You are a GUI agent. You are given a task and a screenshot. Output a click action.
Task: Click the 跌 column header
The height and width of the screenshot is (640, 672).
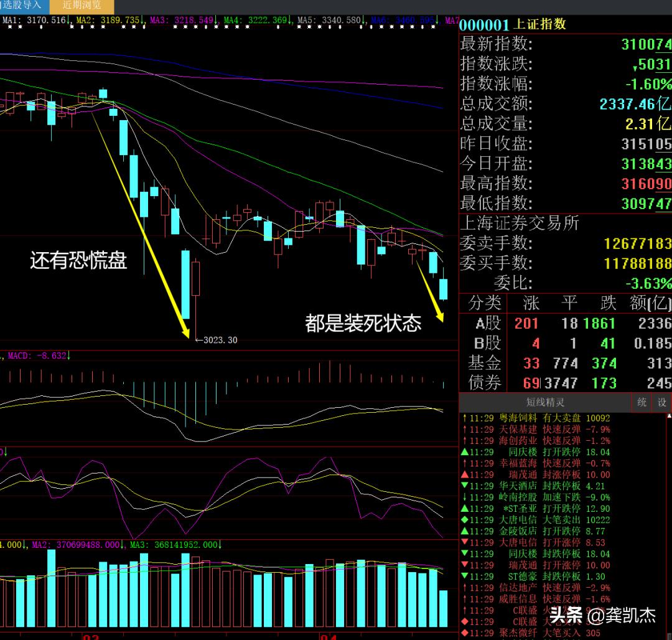tap(608, 303)
